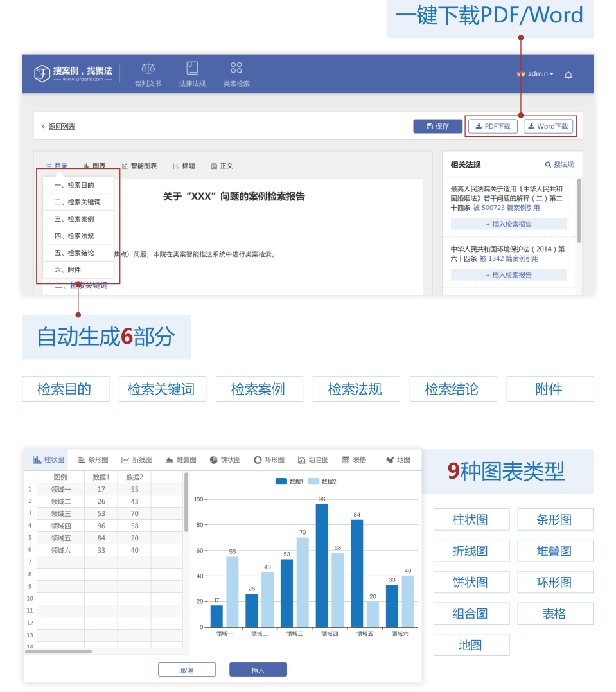616x692 pixels.
Task: Click the 正文 body text toolbar item
Action: coord(222,166)
